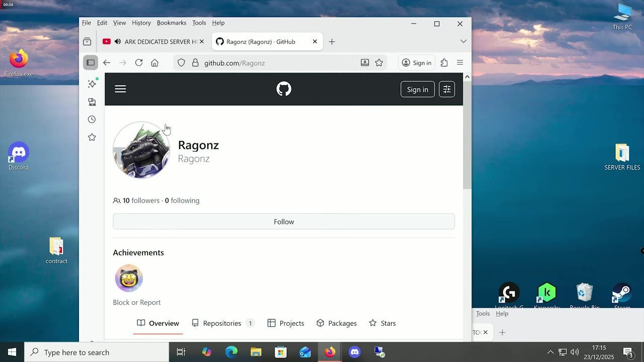Mute the ARK DEDICATED SERVER tab audio

pyautogui.click(x=118, y=42)
